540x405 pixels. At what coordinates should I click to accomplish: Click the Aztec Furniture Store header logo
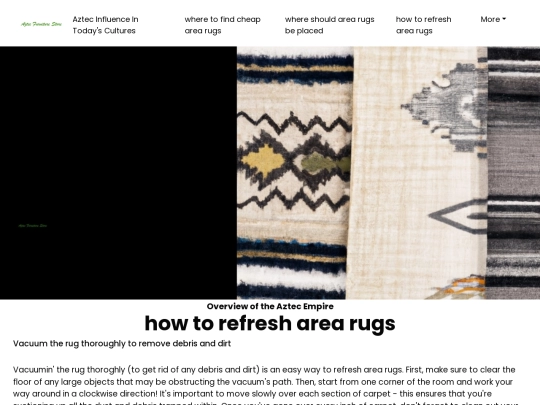(41, 24)
